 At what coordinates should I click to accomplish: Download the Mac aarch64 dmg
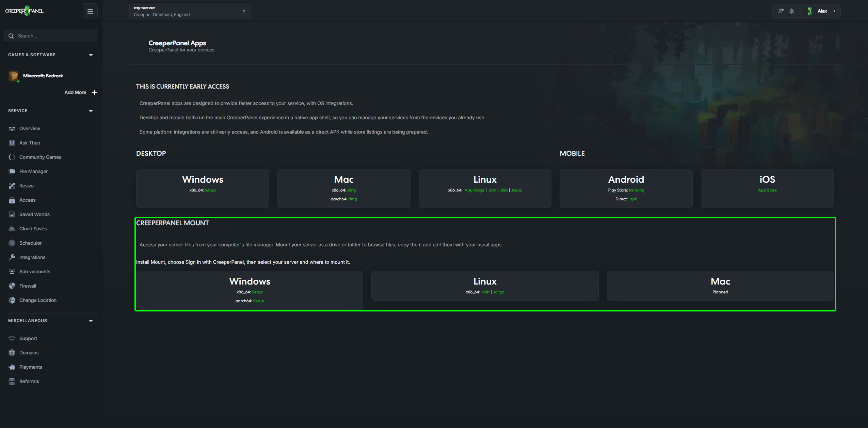coord(353,199)
